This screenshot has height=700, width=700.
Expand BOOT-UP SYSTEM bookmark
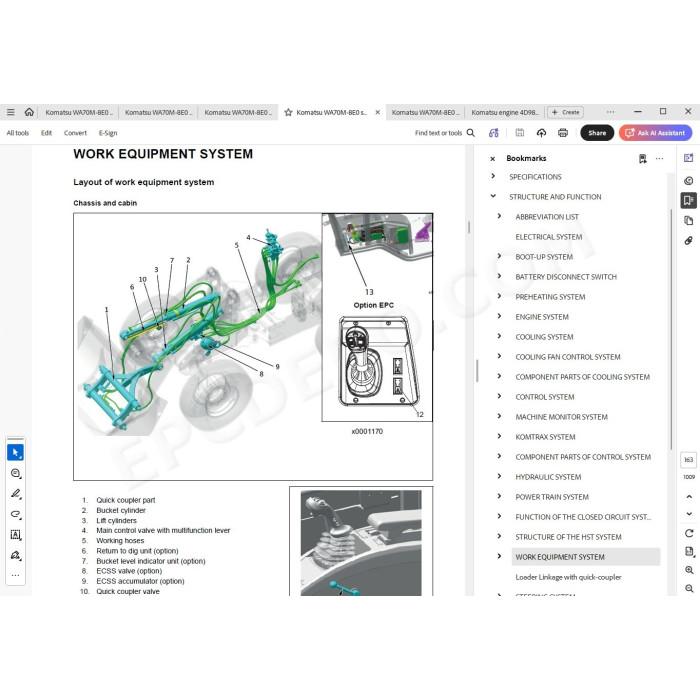point(499,256)
